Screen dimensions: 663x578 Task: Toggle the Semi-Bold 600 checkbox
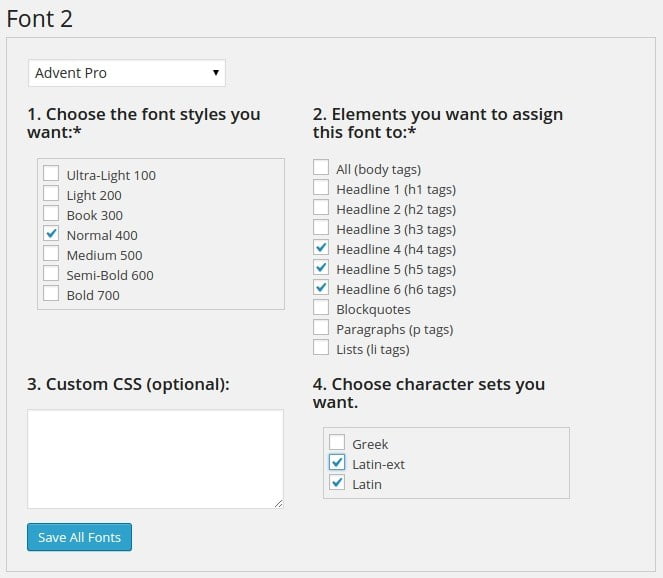pos(51,273)
